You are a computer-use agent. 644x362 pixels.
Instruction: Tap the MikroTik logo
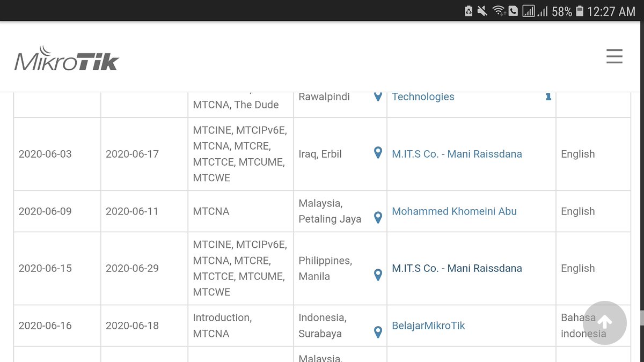(67, 59)
